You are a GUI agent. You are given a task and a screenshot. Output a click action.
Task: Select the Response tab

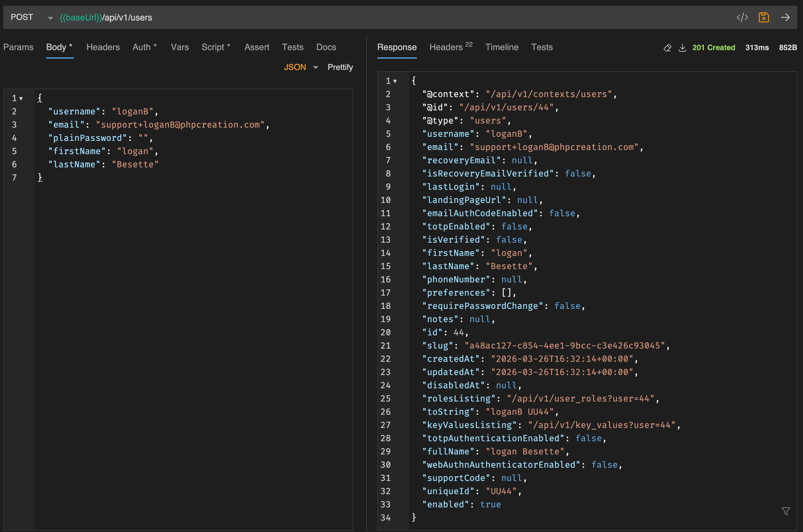(397, 47)
